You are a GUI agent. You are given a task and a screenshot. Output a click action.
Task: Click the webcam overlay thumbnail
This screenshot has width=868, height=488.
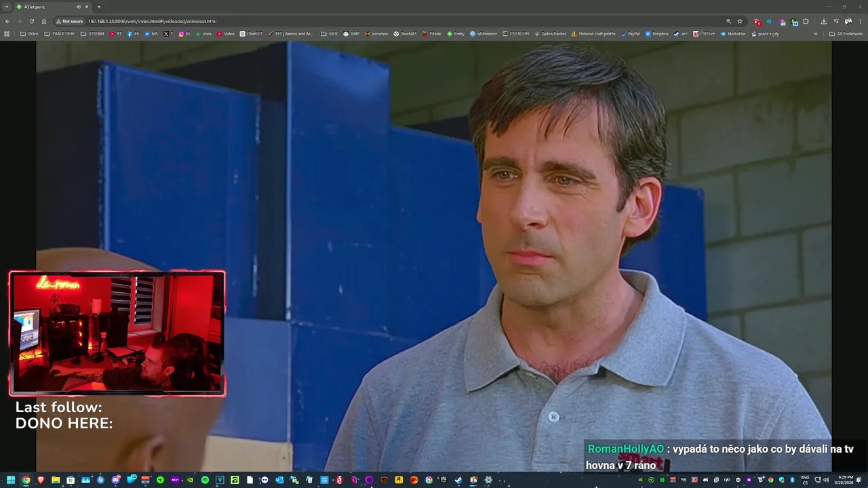(x=117, y=333)
